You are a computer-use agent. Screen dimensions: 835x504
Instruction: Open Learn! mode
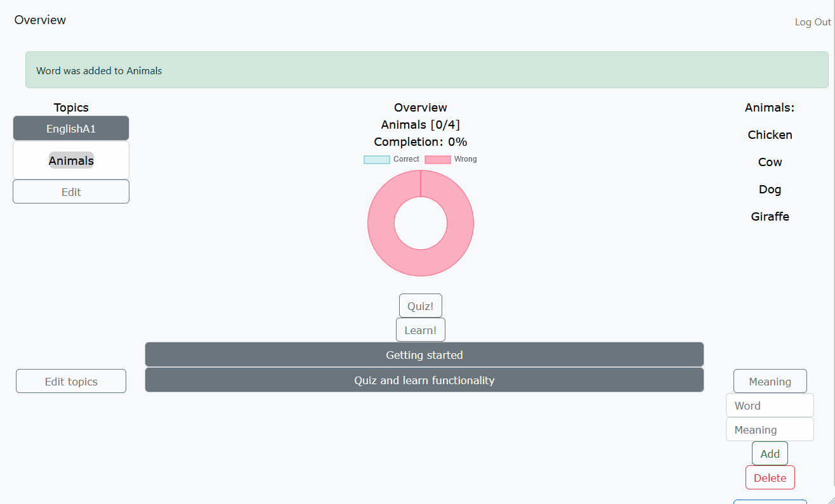tap(420, 330)
